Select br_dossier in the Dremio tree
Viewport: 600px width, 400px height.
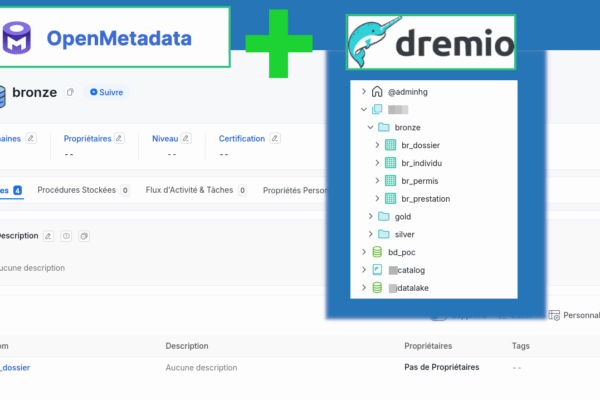click(421, 145)
